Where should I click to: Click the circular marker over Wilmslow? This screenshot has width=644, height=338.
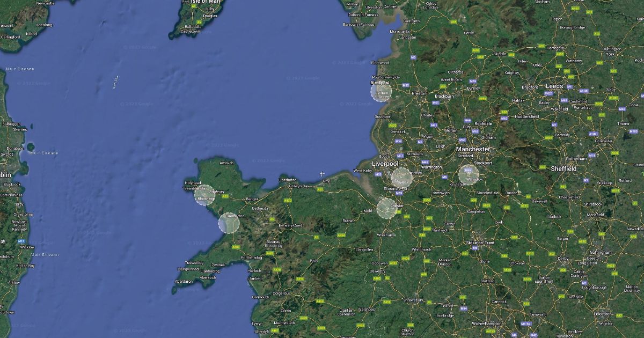[469, 175]
